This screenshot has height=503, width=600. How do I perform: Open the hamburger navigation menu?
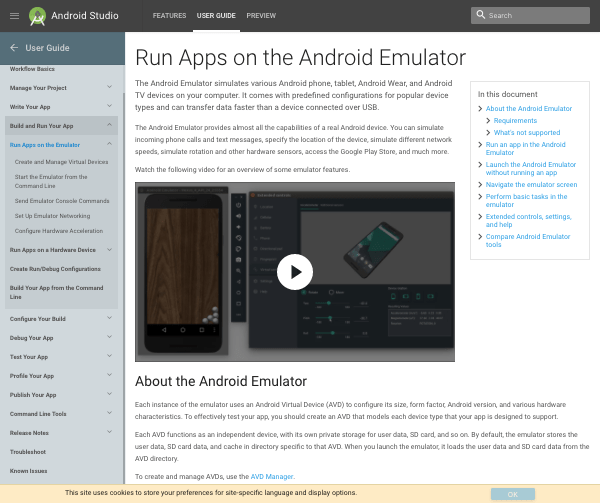14,16
